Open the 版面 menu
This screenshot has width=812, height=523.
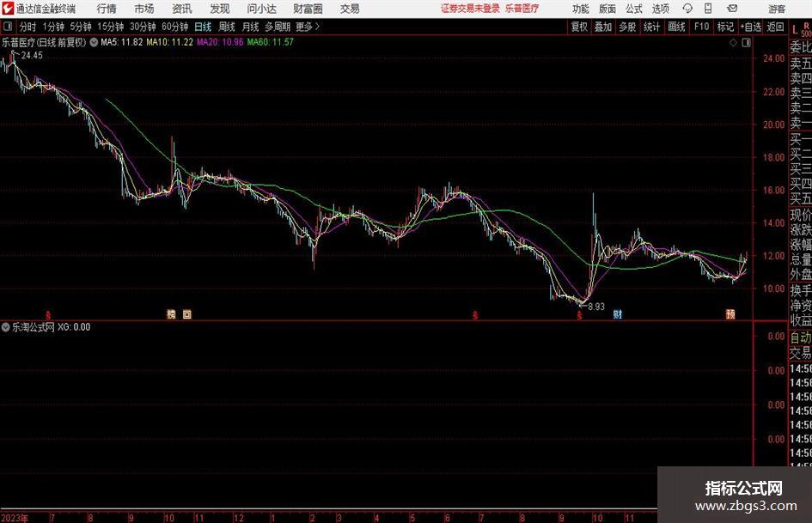point(607,9)
